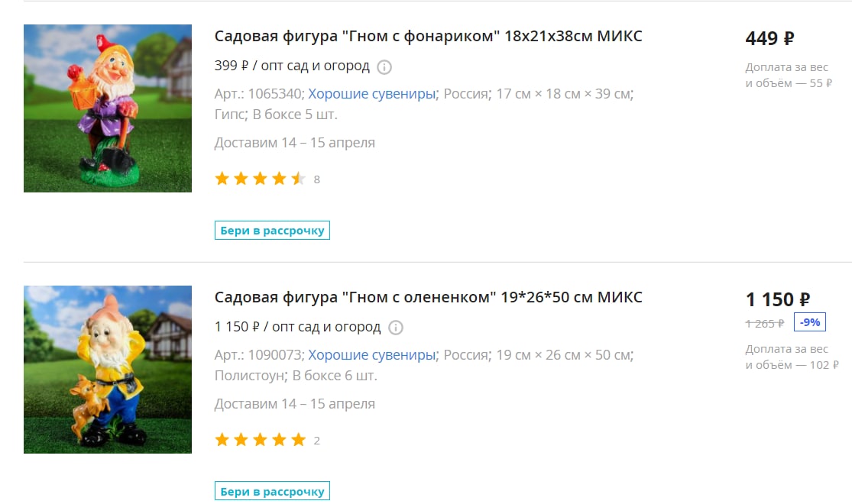
Task: Click 'Бери в рассрочку' for lantern gnome
Action: pyautogui.click(x=272, y=231)
